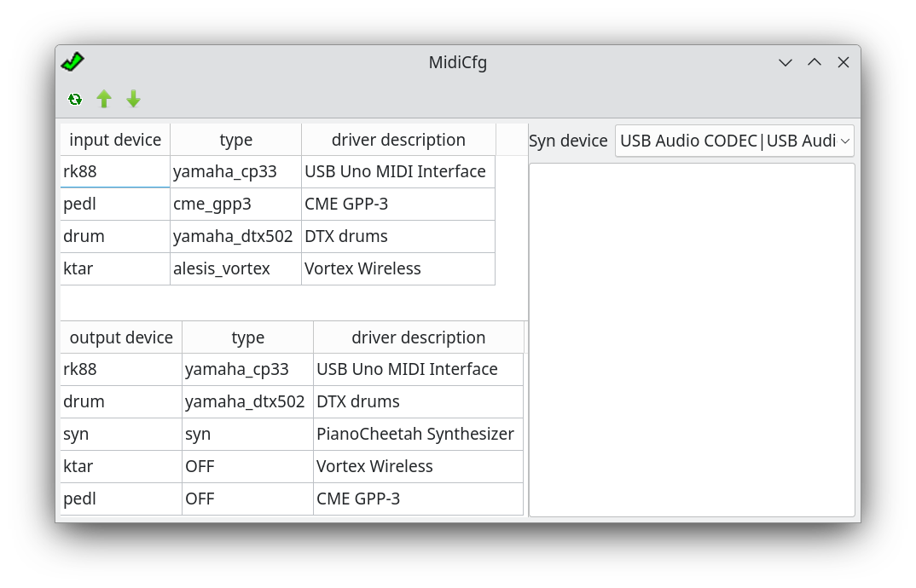Toggle the OFF type for output pedl
This screenshot has height=588, width=916.
click(x=247, y=499)
